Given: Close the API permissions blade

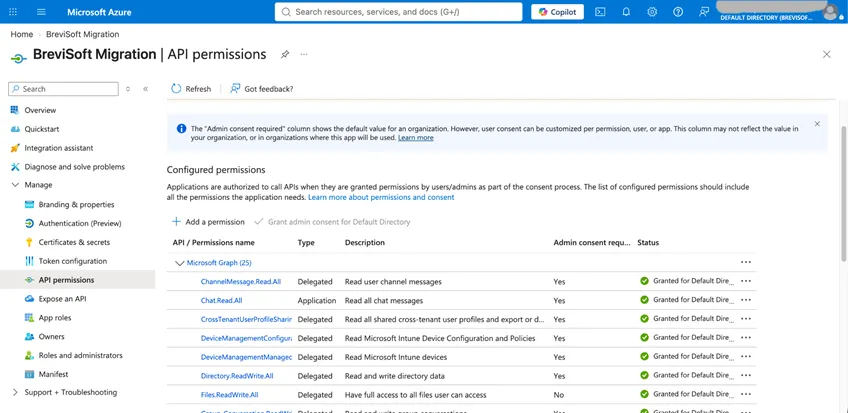Looking at the screenshot, I should (x=826, y=54).
